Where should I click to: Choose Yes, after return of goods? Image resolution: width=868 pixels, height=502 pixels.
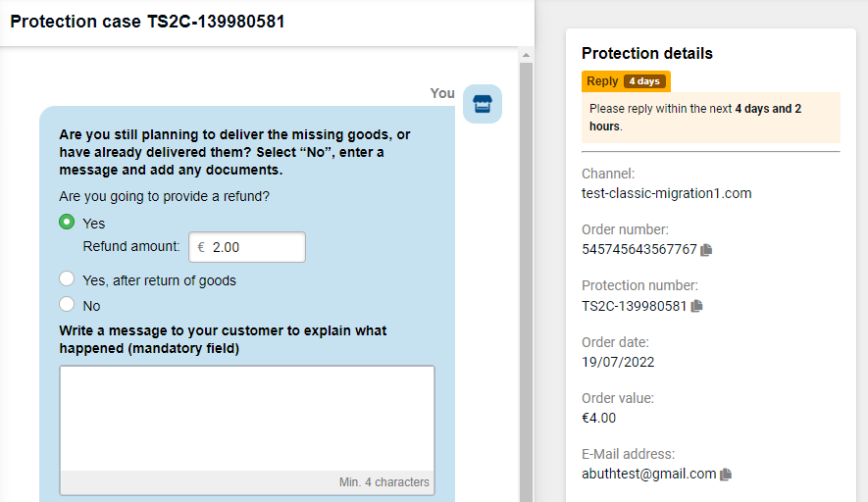[x=67, y=279]
